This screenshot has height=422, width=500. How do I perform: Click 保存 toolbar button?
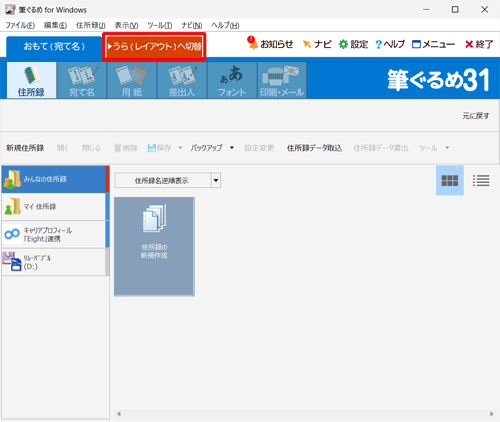(x=160, y=148)
